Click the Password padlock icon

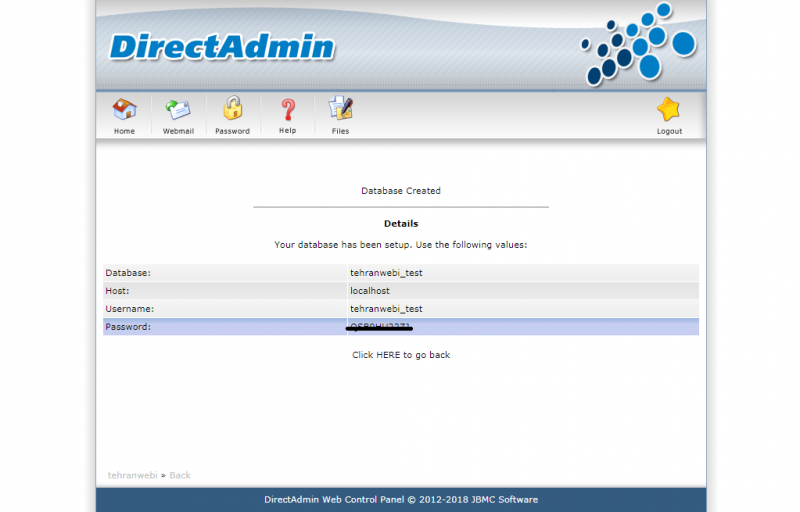232,109
